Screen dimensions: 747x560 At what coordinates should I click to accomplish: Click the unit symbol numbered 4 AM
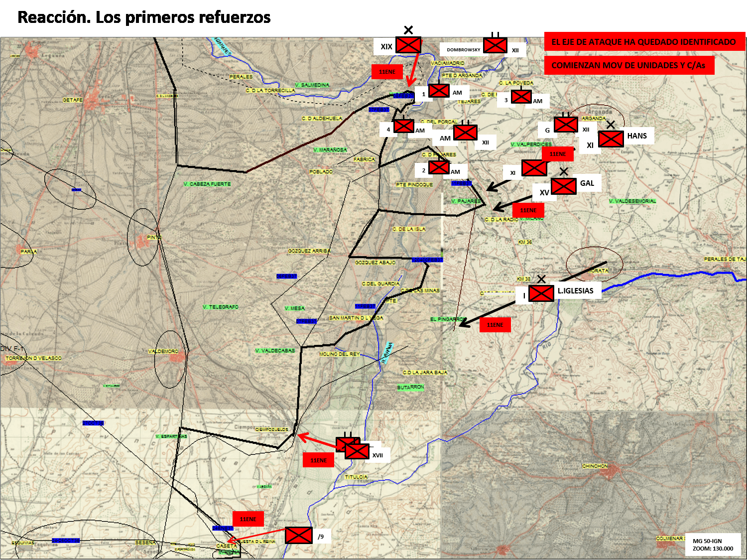404,126
